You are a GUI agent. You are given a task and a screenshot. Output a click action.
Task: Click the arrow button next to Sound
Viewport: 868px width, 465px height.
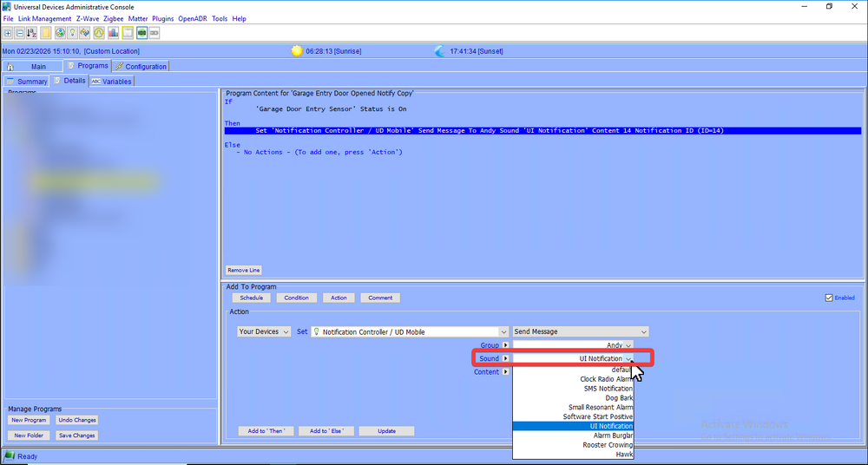pos(505,358)
